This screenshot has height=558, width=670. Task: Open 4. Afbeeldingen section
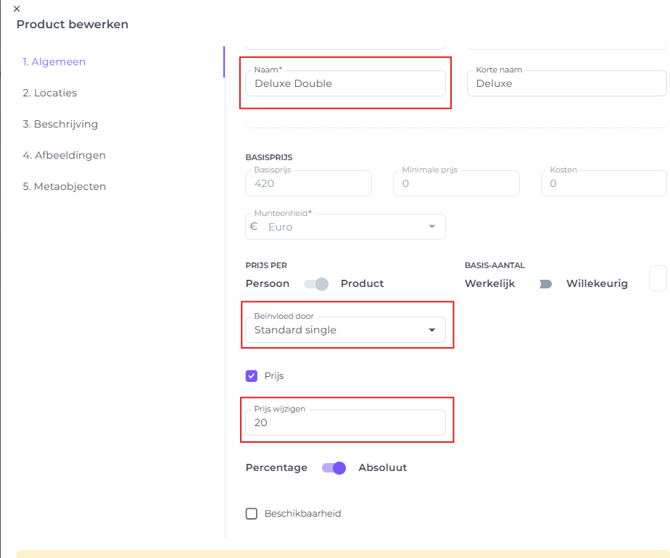click(64, 155)
